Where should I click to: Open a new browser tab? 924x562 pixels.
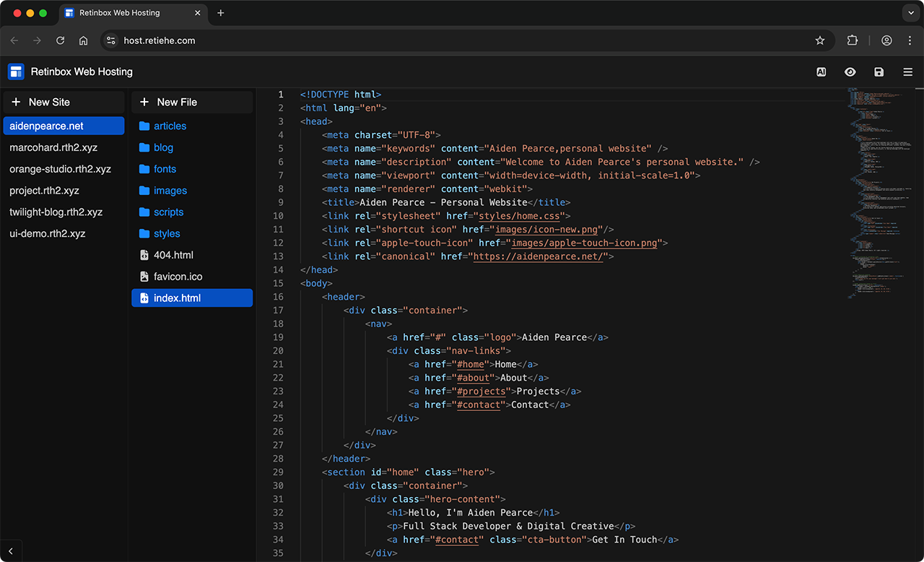tap(221, 13)
